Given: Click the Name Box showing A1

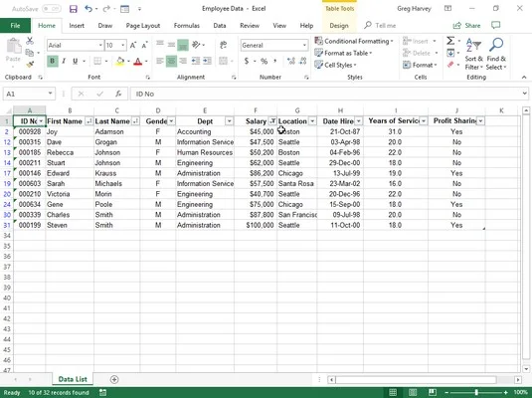Looking at the screenshot, I should click(x=29, y=94).
